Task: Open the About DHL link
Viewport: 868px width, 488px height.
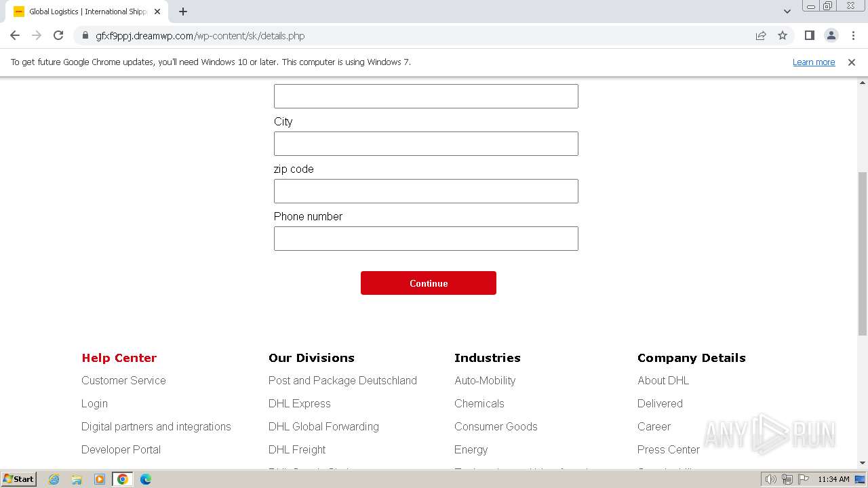Action: [663, 381]
